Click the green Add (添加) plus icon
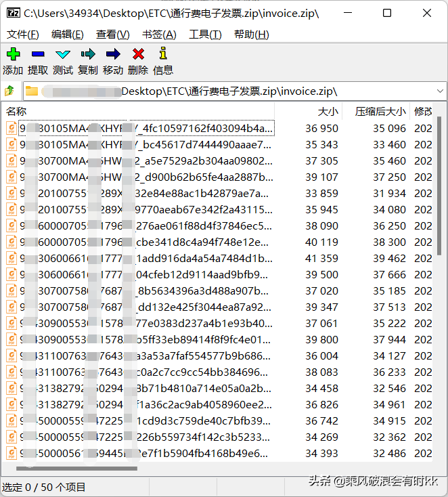448x497 pixels. point(13,55)
